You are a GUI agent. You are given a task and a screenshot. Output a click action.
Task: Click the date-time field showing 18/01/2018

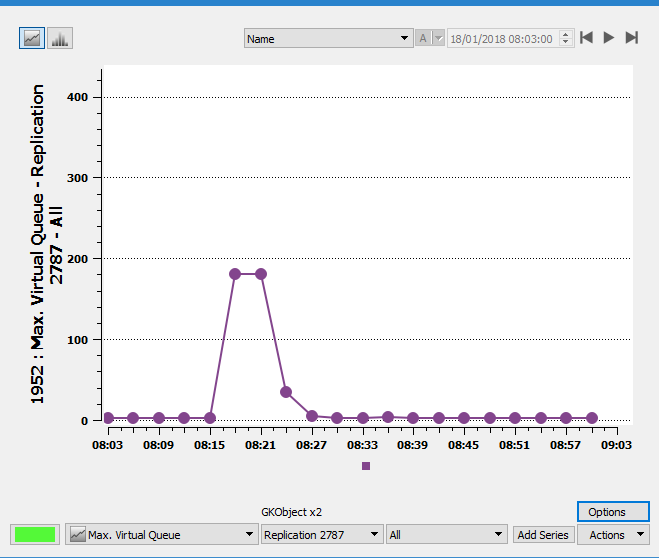tap(503, 38)
